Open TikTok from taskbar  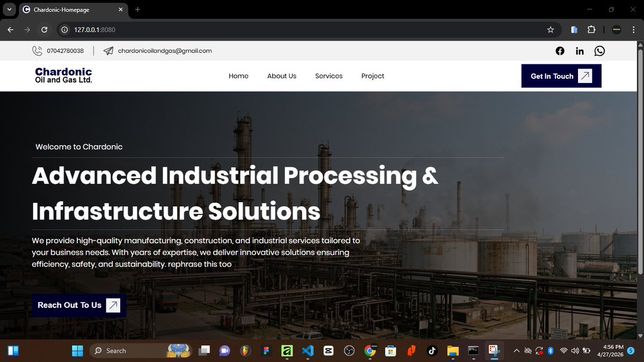pyautogui.click(x=432, y=351)
